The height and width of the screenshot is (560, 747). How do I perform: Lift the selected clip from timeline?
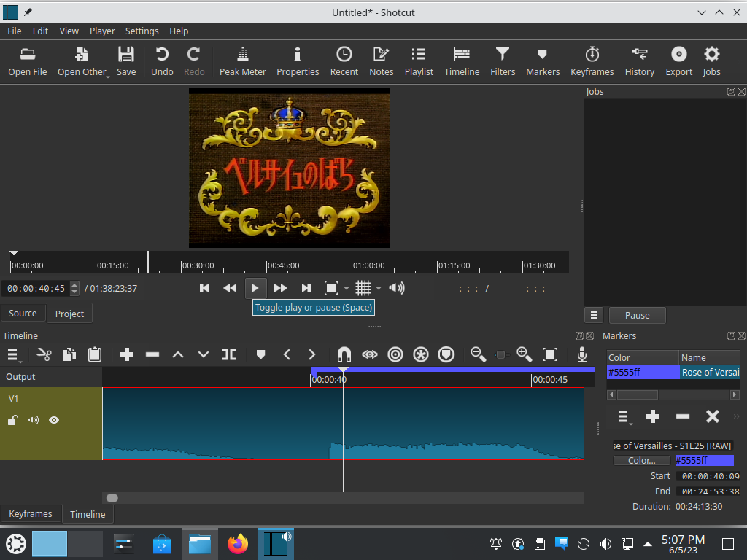pyautogui.click(x=178, y=355)
